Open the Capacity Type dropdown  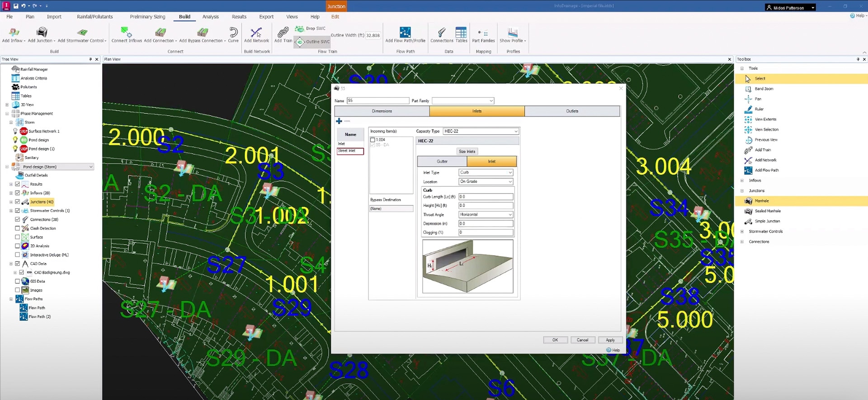coord(481,131)
